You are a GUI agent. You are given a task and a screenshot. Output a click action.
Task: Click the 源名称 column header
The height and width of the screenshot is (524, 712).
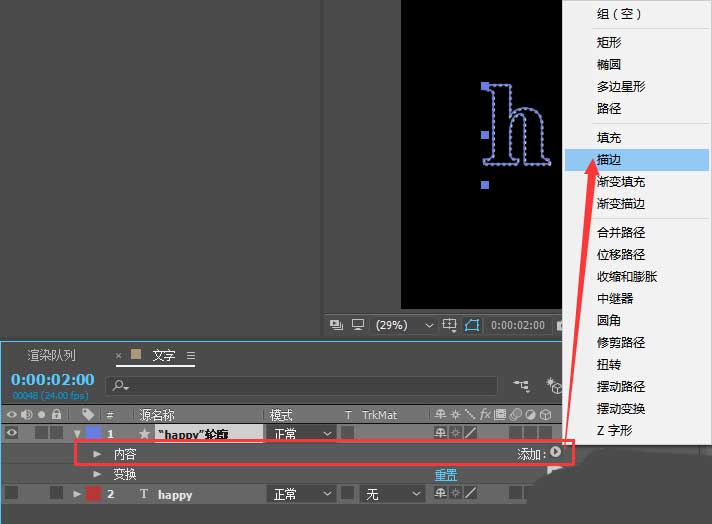point(157,415)
